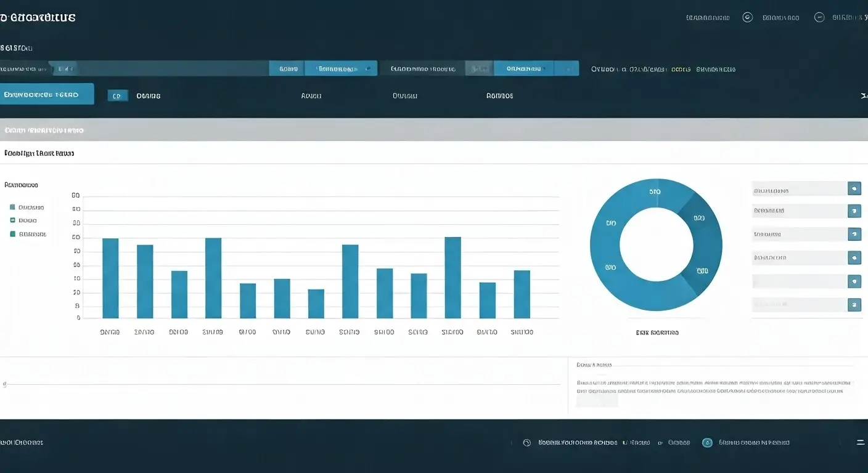
Task: Select the highlighted blue tab in the tab row
Action: pos(47,94)
